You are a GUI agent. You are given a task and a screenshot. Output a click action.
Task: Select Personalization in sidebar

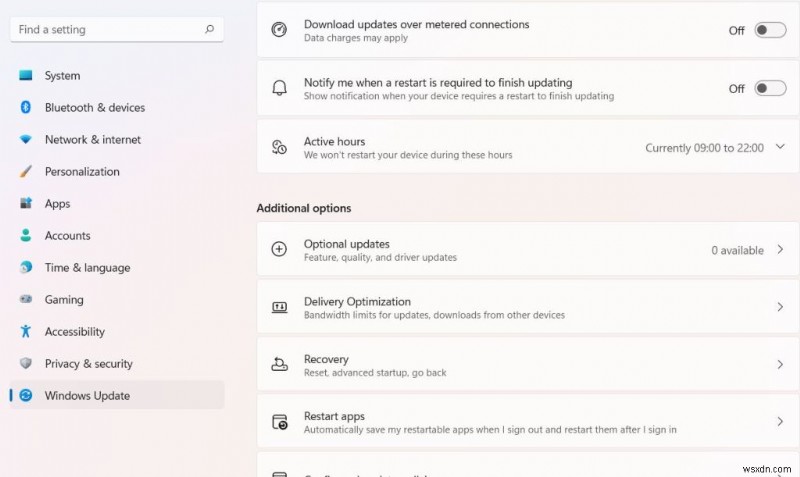117,171
